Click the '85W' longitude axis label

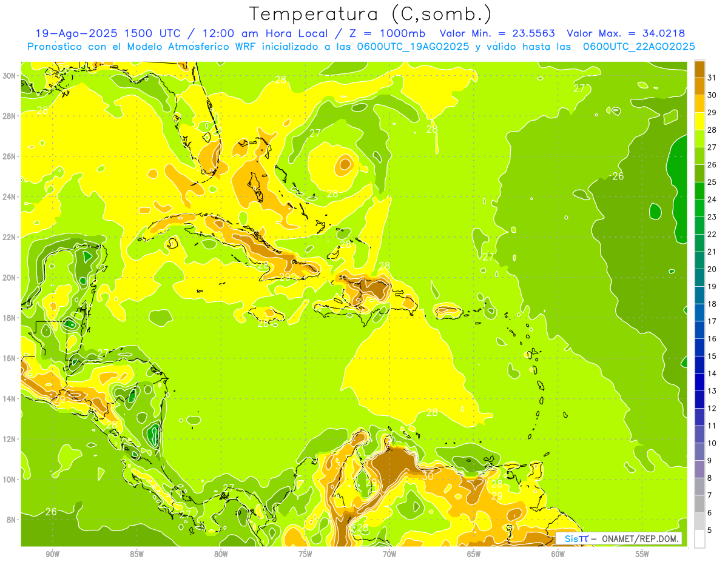(x=136, y=554)
